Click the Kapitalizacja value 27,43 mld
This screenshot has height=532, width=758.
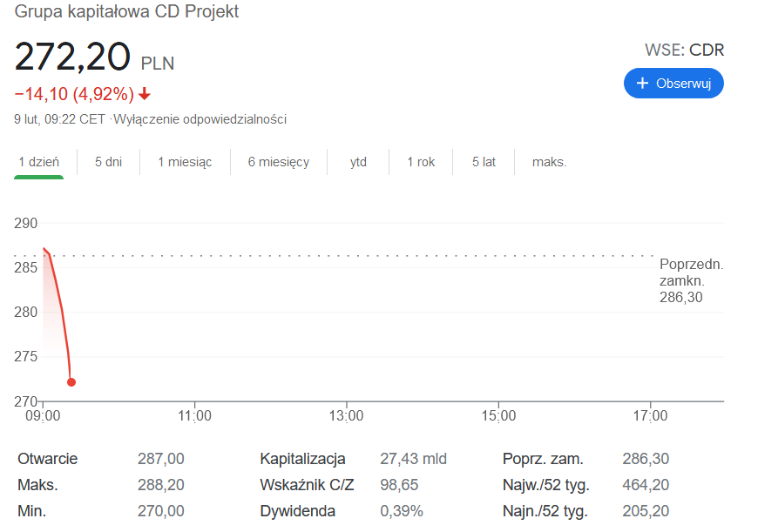[x=413, y=459]
